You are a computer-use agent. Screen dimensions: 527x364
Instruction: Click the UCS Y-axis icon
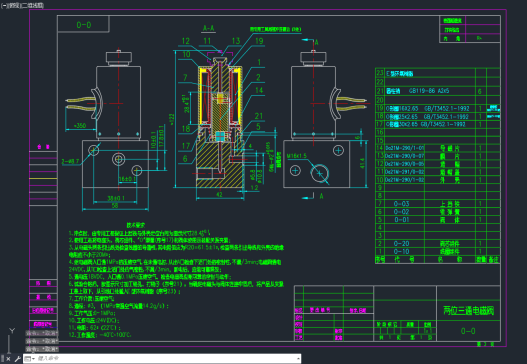coord(12,331)
